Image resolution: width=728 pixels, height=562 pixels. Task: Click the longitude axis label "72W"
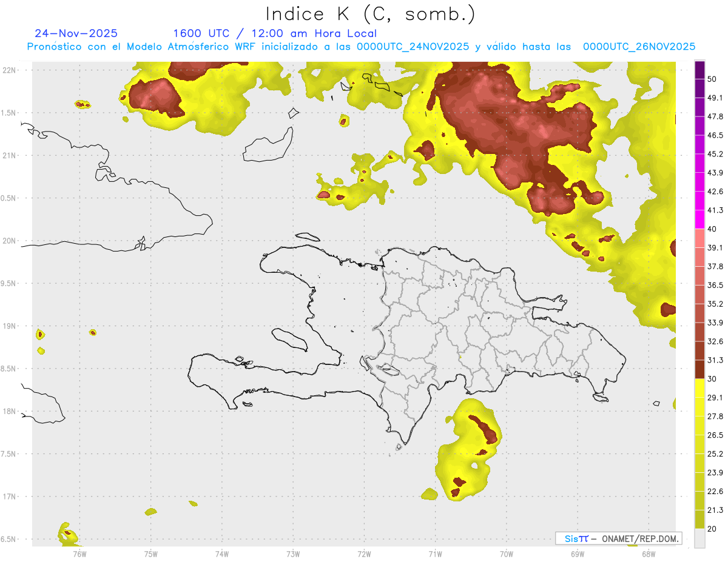pos(364,554)
